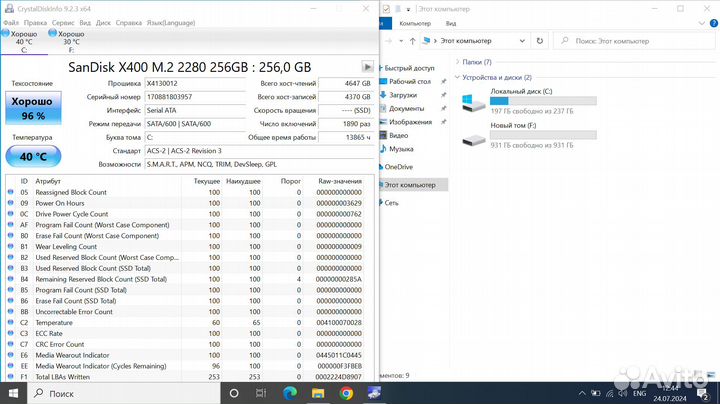Image resolution: width=720 pixels, height=404 pixels.
Task: Click the capacity bar of Новый том (F:)
Action: click(x=543, y=135)
